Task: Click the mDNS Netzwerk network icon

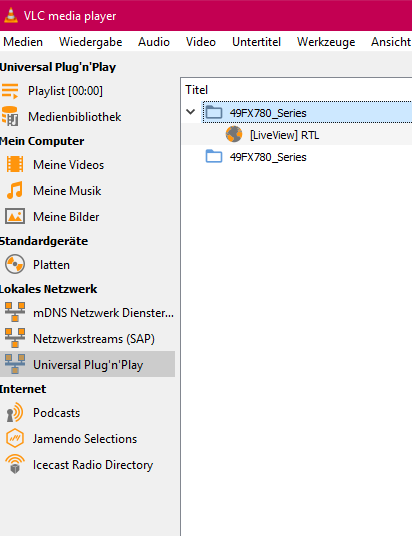Action: tap(15, 312)
